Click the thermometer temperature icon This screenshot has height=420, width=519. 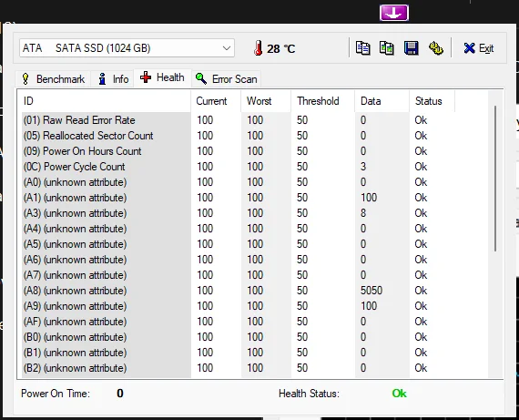click(259, 48)
